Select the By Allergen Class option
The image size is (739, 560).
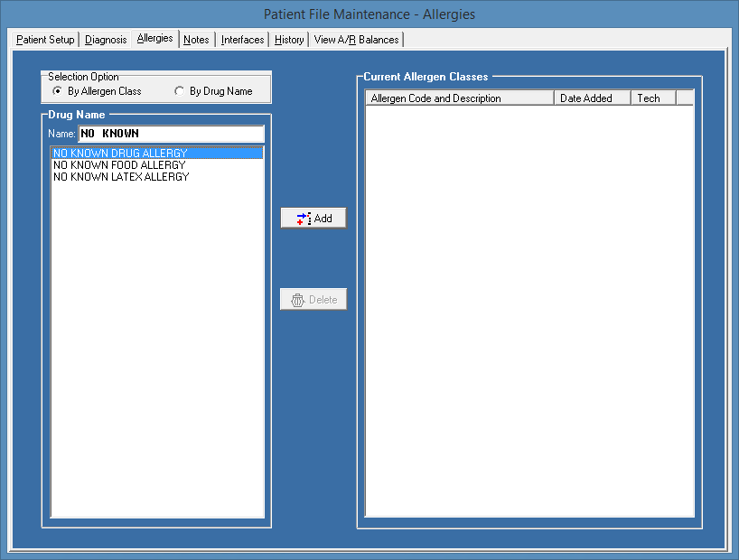(56, 92)
